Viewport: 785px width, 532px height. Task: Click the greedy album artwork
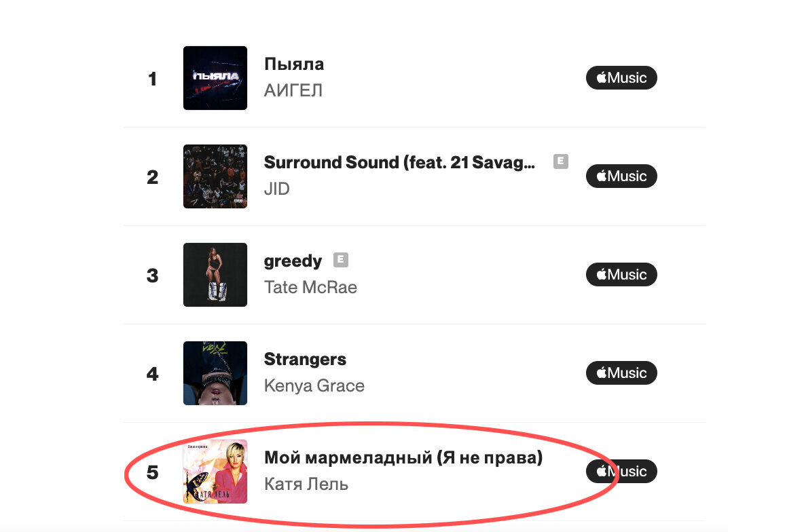click(215, 275)
